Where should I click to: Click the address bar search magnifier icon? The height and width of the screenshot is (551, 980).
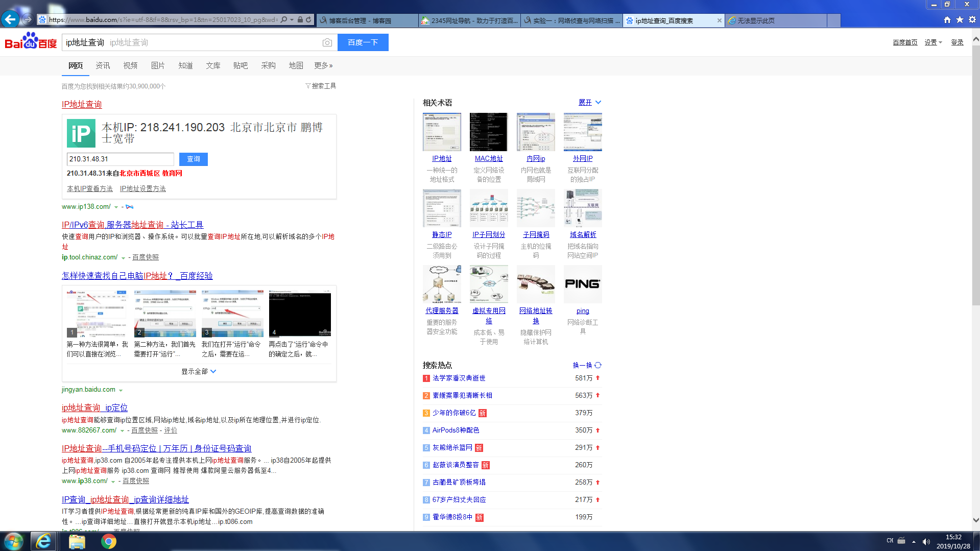[284, 20]
